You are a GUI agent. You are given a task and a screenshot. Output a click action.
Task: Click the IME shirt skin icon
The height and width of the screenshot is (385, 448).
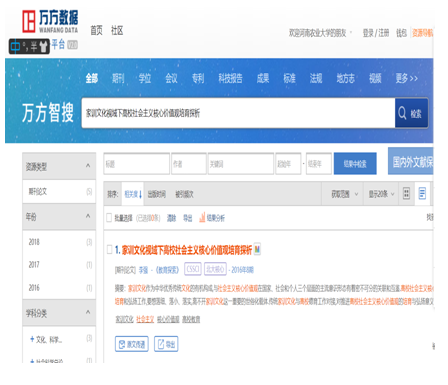44,46
